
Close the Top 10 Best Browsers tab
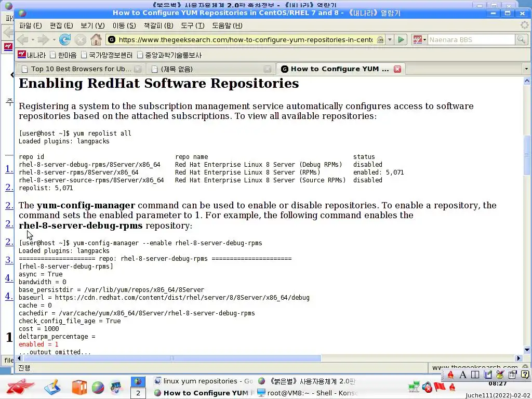coord(138,69)
